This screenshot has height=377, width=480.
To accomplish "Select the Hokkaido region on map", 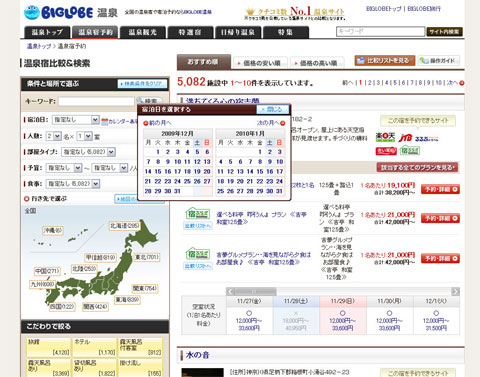I will pos(124,226).
